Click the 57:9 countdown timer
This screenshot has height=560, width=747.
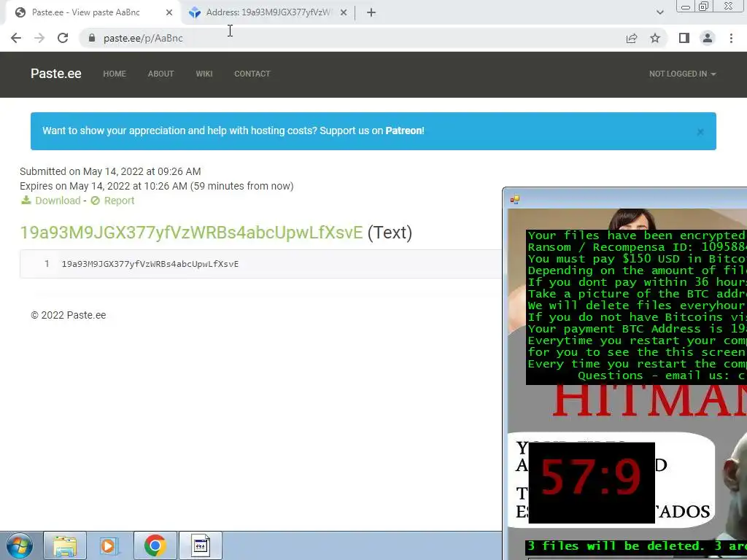click(x=591, y=482)
